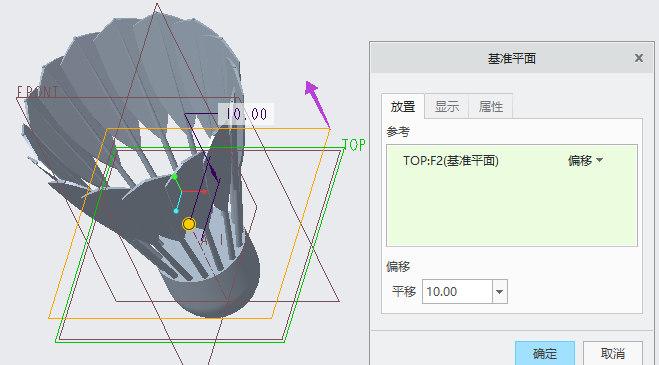Click the purple direction arrow
The image size is (659, 365).
316,103
